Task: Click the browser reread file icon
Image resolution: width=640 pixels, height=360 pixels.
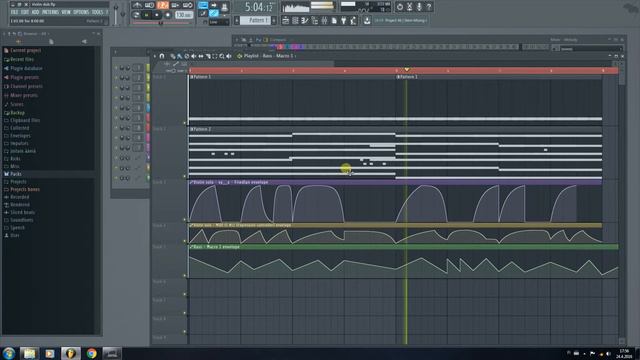Action: point(51,41)
